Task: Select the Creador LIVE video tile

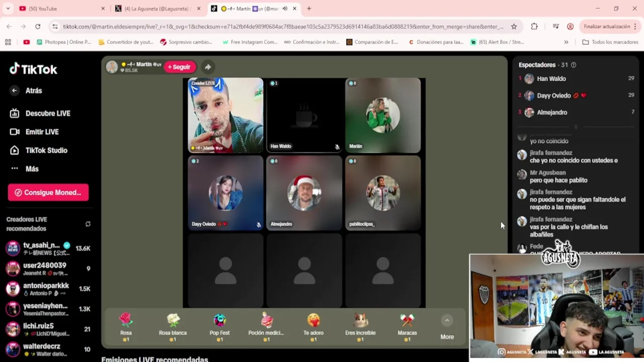Action: (225, 115)
